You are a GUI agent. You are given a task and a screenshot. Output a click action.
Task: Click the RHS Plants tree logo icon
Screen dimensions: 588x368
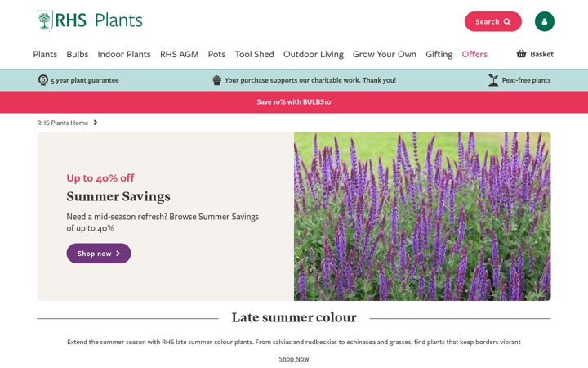coord(45,20)
